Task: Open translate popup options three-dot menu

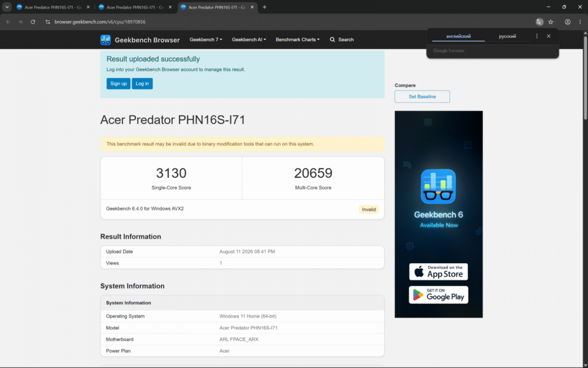Action: pos(537,36)
